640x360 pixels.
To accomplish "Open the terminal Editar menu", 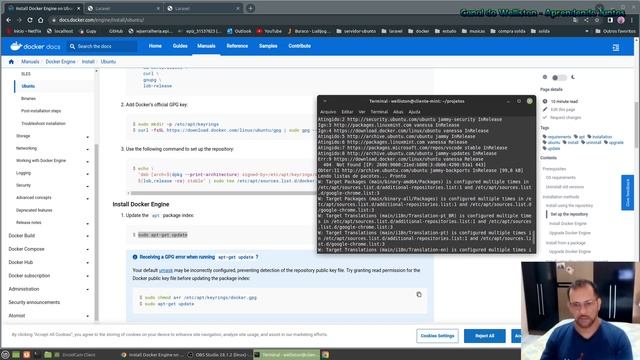I will coord(347,112).
